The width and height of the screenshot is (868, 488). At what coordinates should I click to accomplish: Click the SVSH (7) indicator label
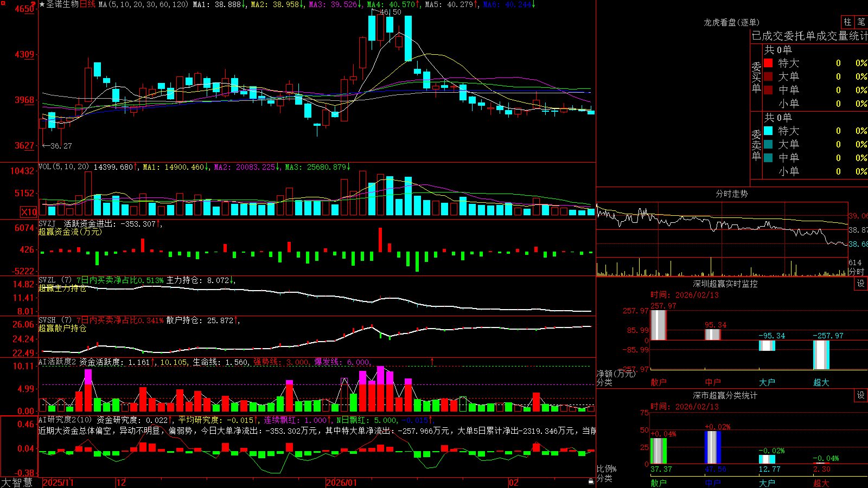(55, 320)
